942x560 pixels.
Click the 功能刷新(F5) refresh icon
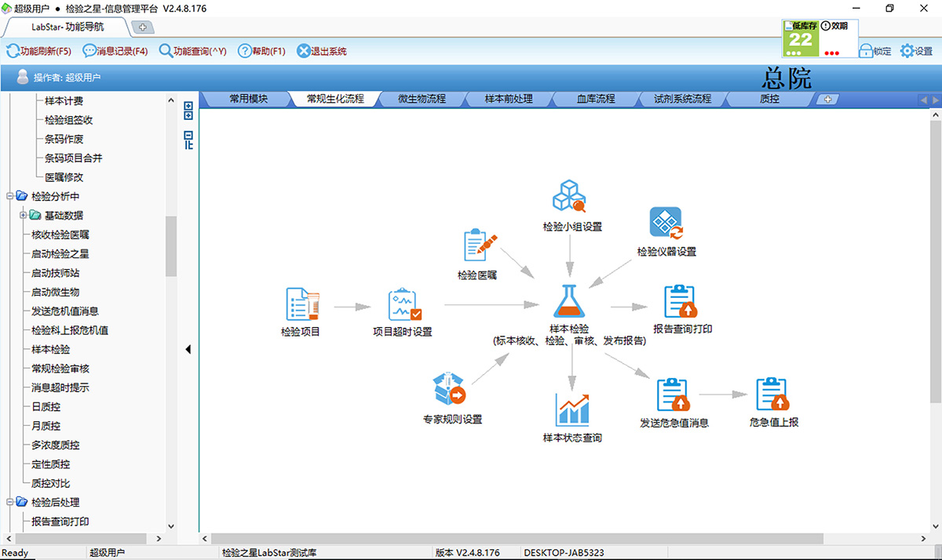point(13,51)
